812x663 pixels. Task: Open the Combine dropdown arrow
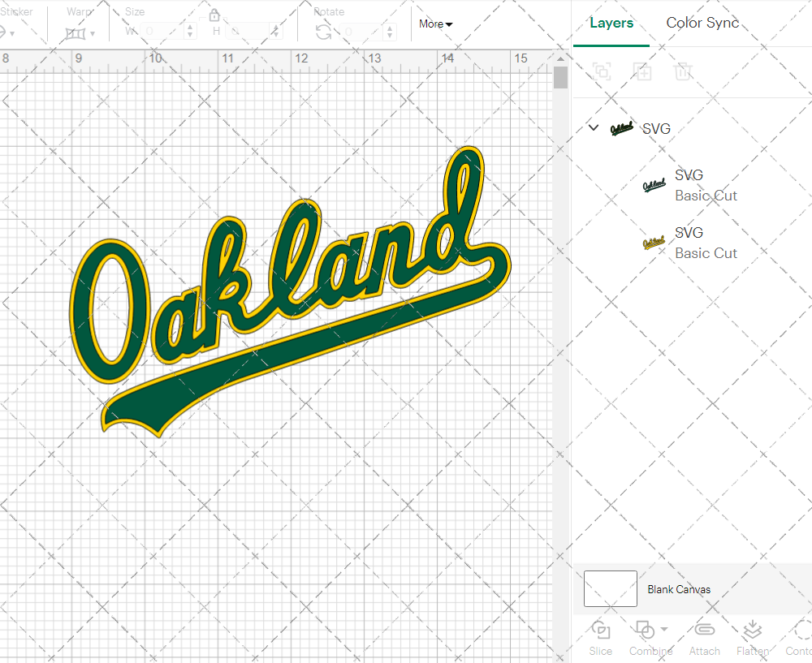[x=664, y=630]
